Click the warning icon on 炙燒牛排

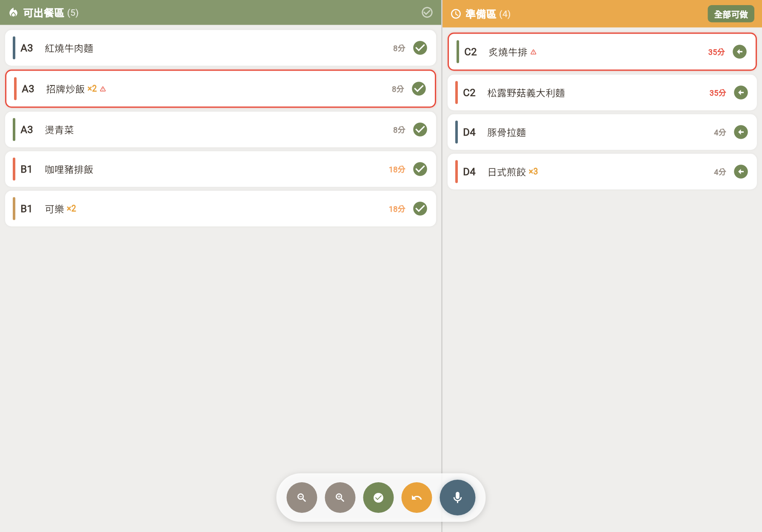pos(534,52)
